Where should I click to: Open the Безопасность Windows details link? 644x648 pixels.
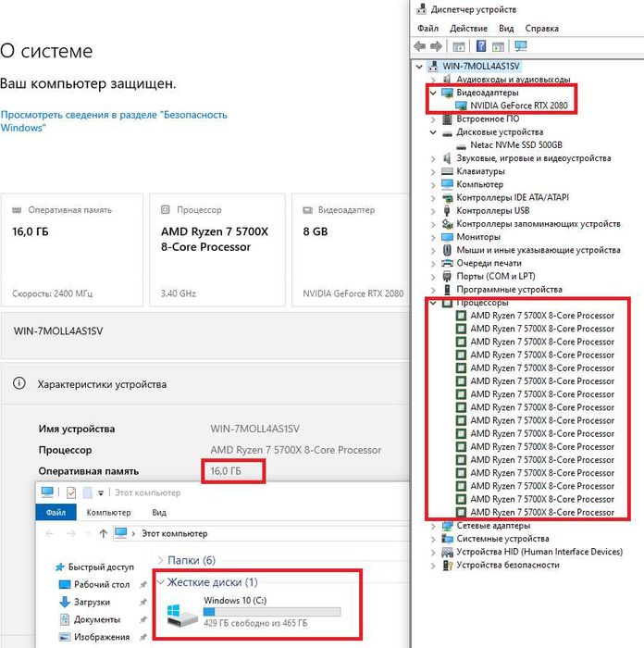click(x=114, y=121)
